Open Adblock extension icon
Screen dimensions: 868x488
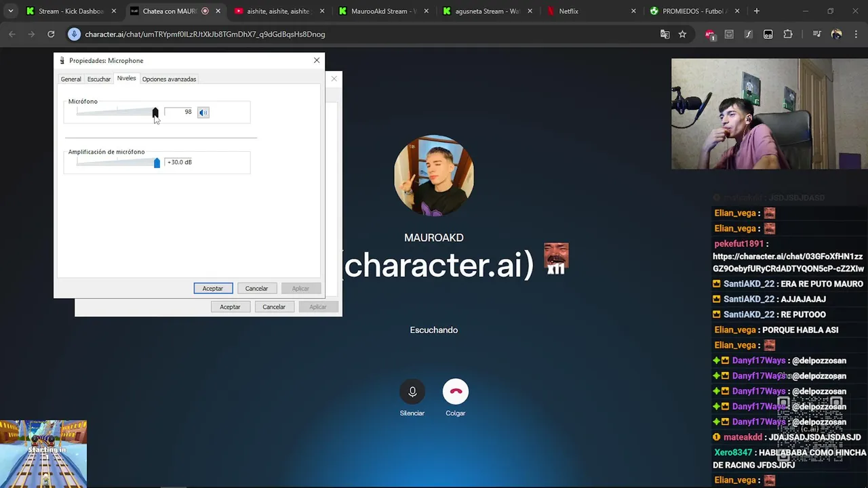coord(709,34)
